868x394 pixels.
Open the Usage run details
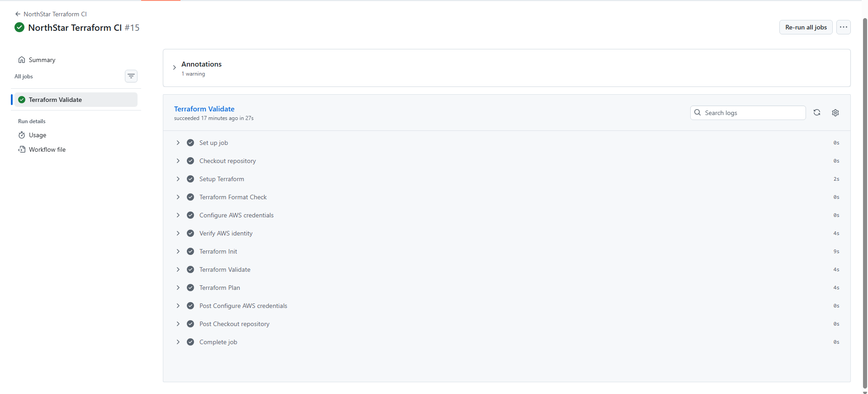tap(38, 135)
